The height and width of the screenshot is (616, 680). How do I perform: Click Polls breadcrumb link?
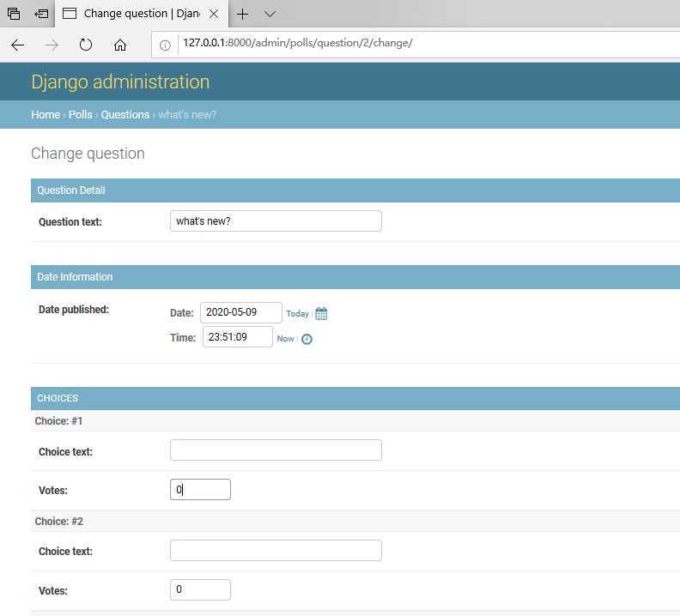click(x=81, y=114)
